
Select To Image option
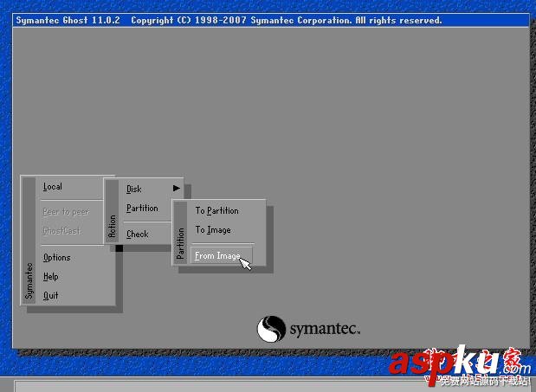click(x=213, y=230)
